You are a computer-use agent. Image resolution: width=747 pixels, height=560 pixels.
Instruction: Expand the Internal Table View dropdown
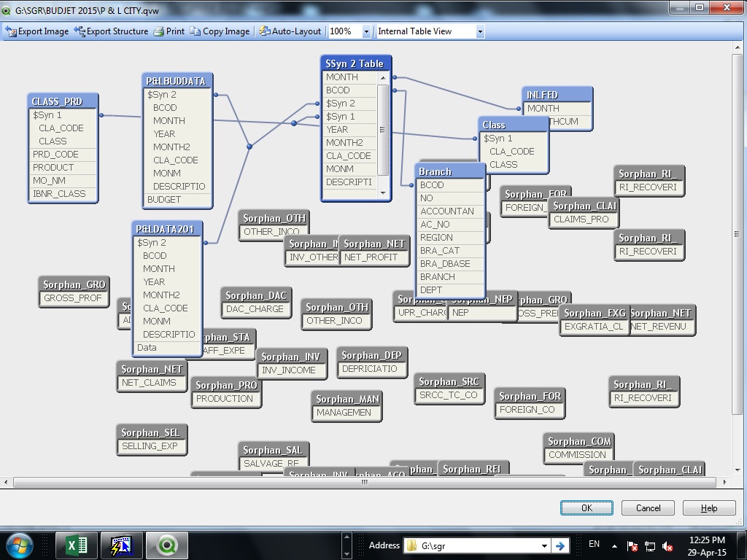[480, 31]
